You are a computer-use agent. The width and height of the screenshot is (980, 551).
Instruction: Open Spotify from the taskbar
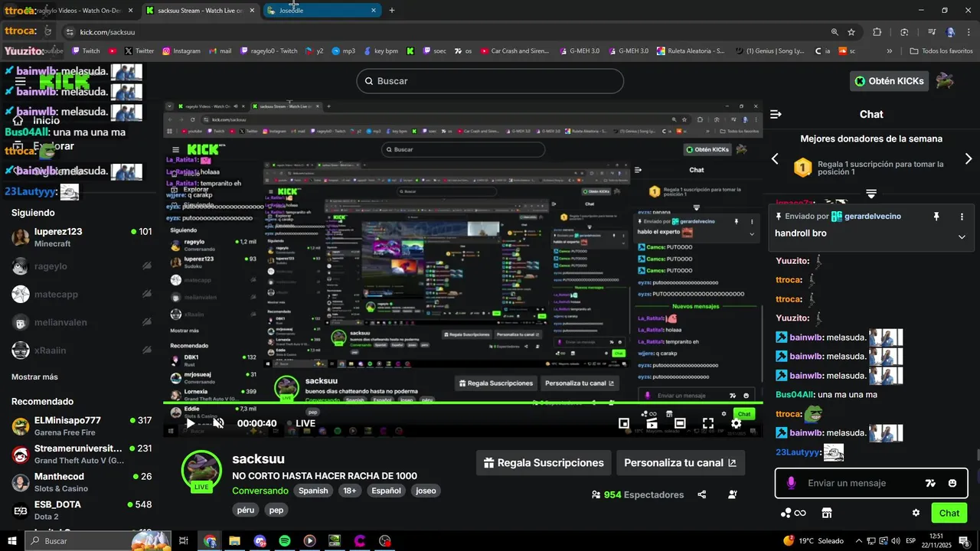[x=285, y=541]
